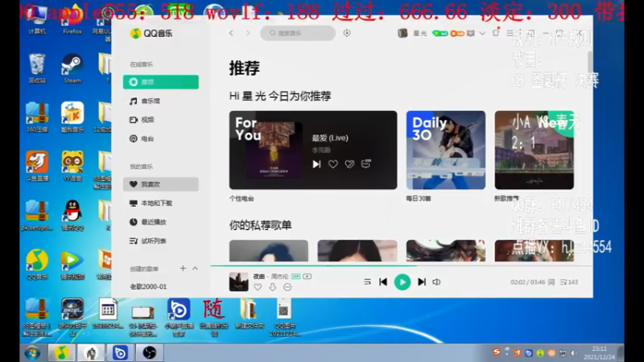This screenshot has height=362, width=644.
Task: Add a new playlist with plus icon
Action: click(x=183, y=269)
